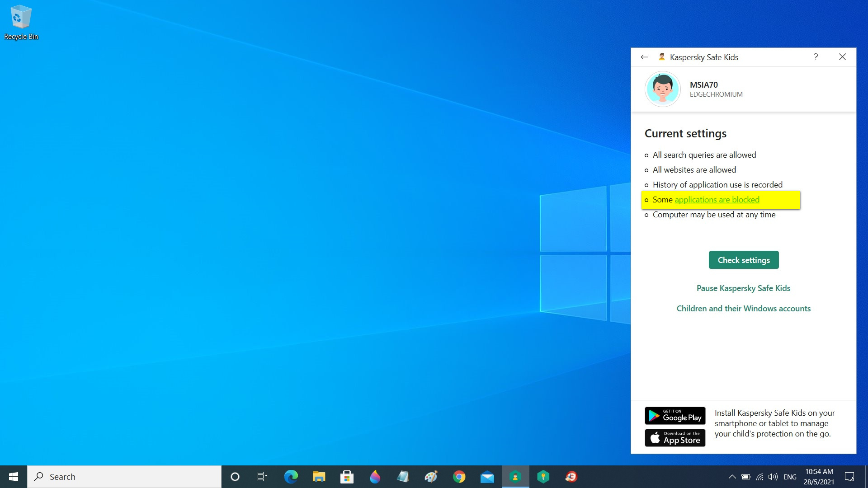The width and height of the screenshot is (868, 488).
Task: Open the Kaspersky Safe Kids taskbar icon
Action: click(x=515, y=477)
